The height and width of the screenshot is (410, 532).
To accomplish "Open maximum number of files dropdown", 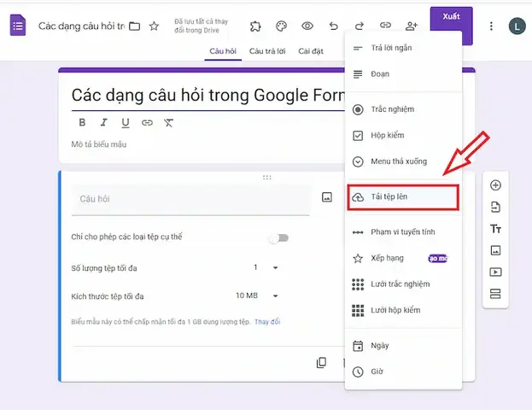I will click(x=266, y=268).
